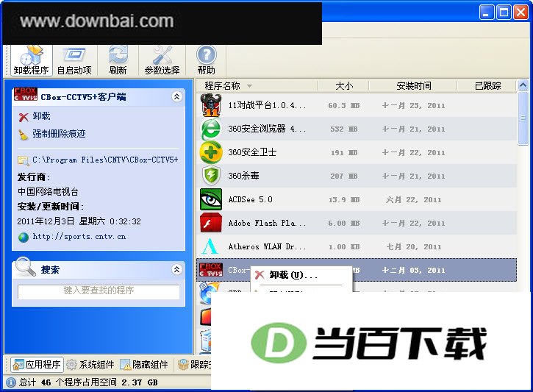Choose 卸载(U)... from the context menu

(x=293, y=275)
